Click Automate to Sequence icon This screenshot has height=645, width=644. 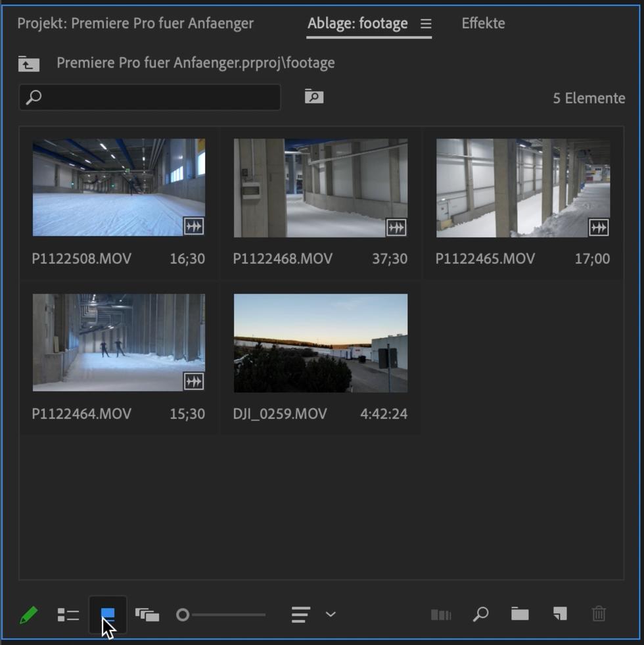(x=441, y=615)
